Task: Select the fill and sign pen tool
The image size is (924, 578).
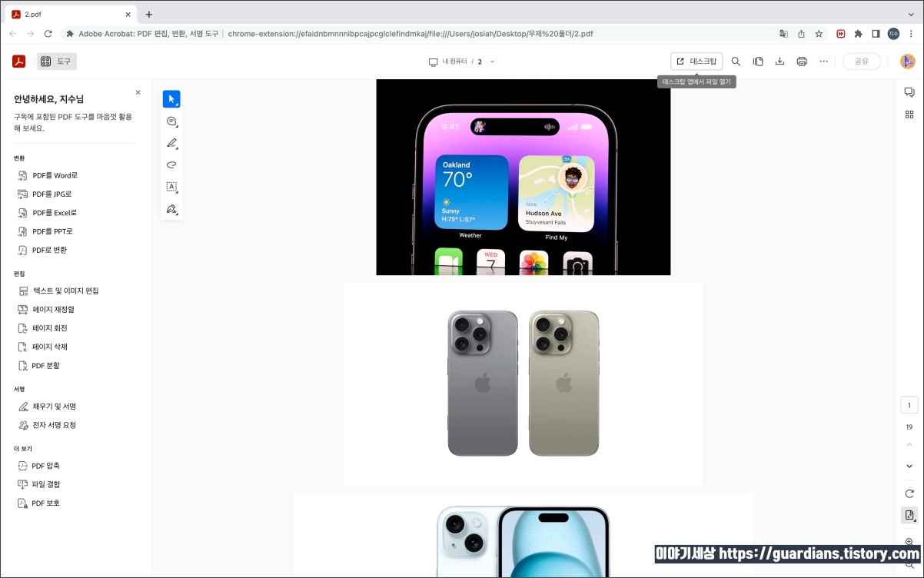Action: pos(171,209)
